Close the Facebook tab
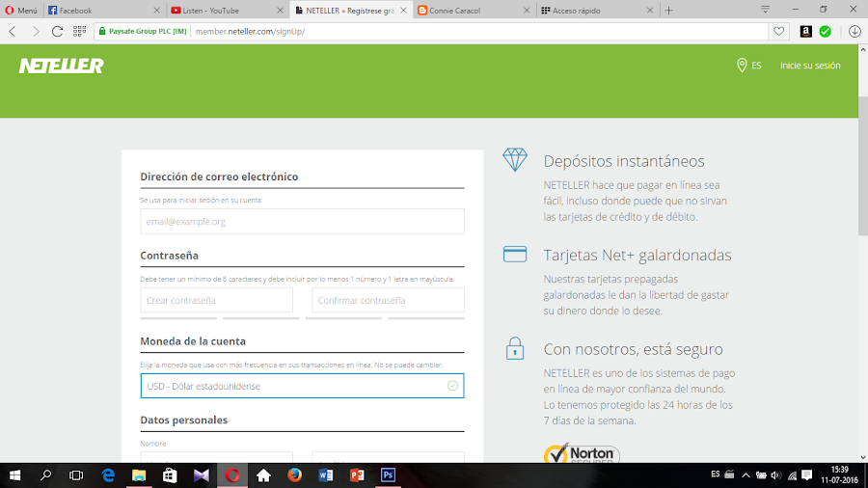Screen dimensions: 868x488 [x=156, y=10]
